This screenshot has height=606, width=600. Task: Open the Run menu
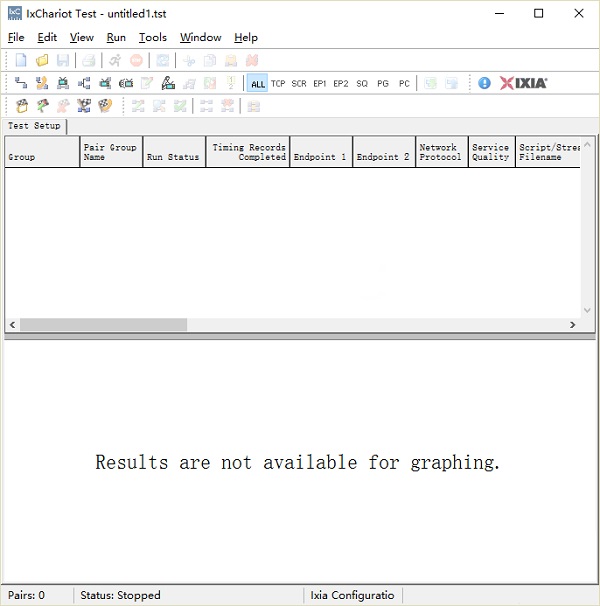click(116, 37)
